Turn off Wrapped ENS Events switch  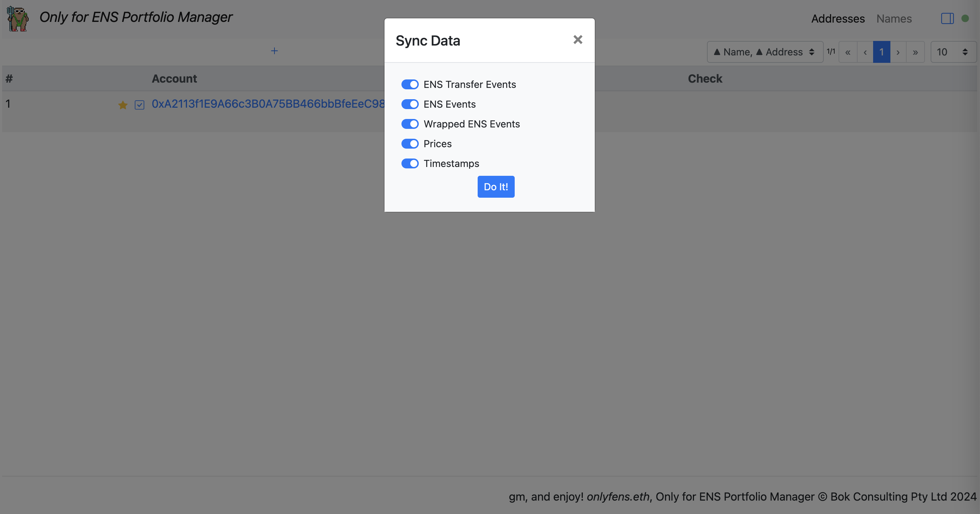pos(410,124)
